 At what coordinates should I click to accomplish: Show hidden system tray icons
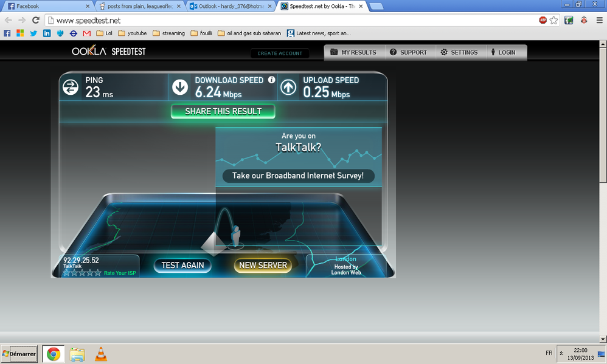coord(561,353)
